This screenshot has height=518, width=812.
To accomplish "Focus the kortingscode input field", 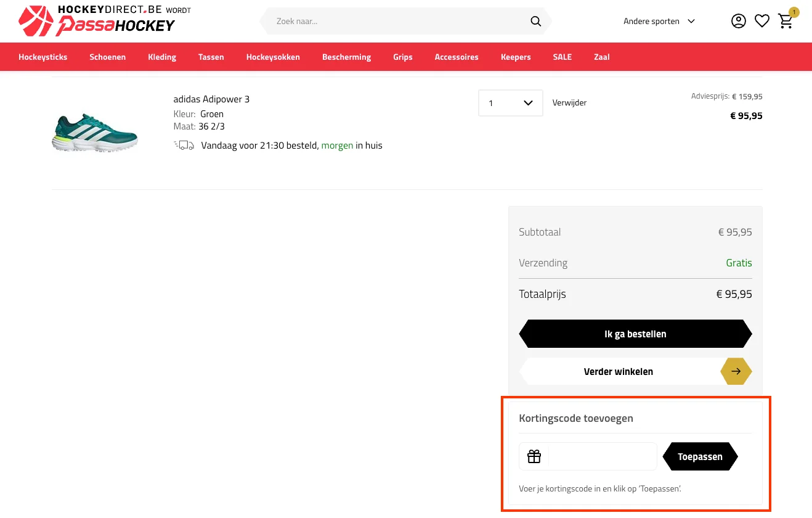I will point(602,456).
